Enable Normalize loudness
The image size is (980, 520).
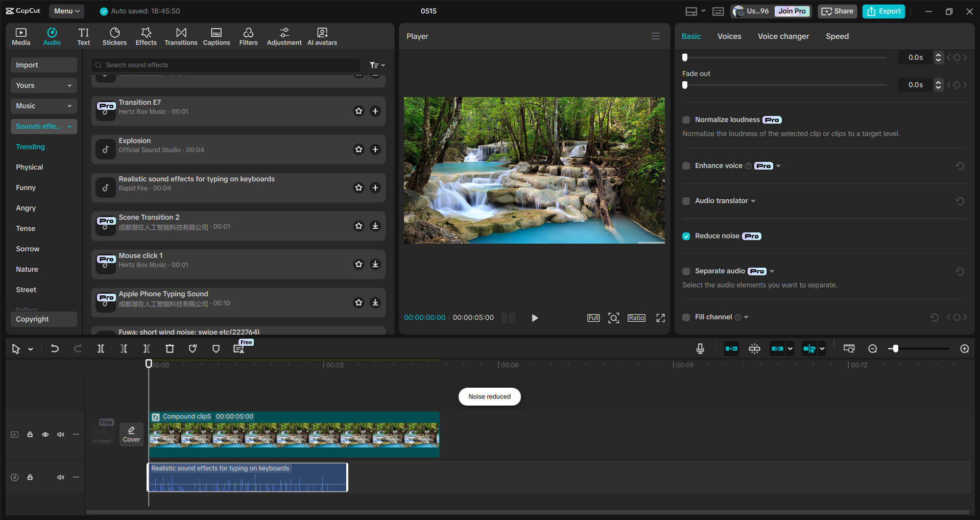click(x=686, y=120)
